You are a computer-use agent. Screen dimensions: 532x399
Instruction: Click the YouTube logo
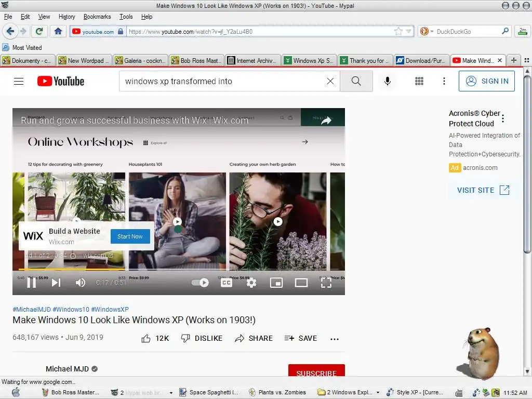pyautogui.click(x=61, y=81)
